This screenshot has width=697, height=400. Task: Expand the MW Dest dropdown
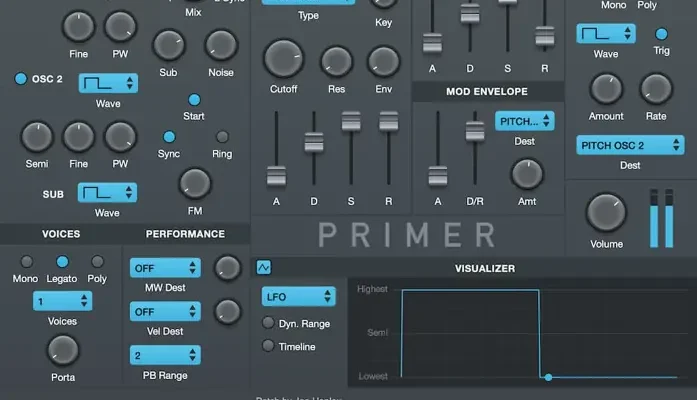165,268
